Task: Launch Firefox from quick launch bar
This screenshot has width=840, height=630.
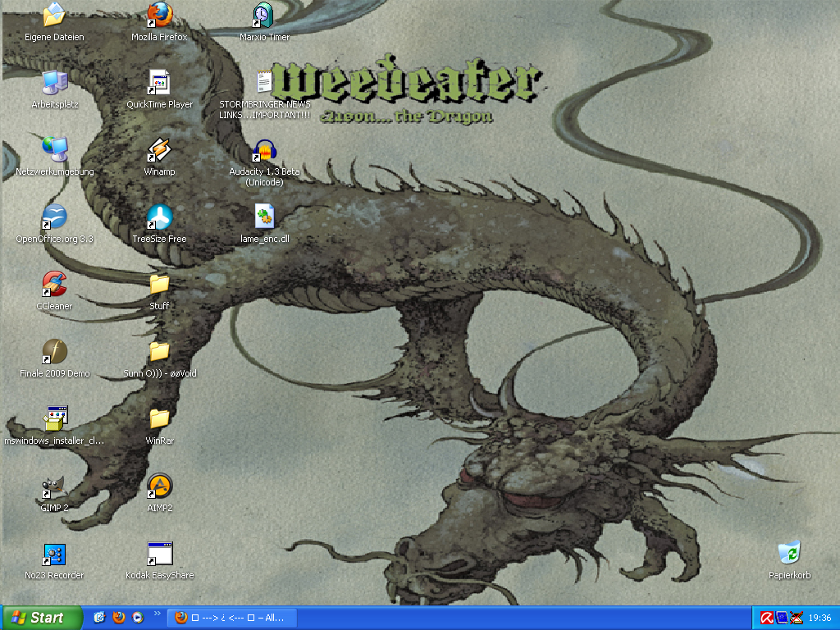Action: (x=119, y=618)
